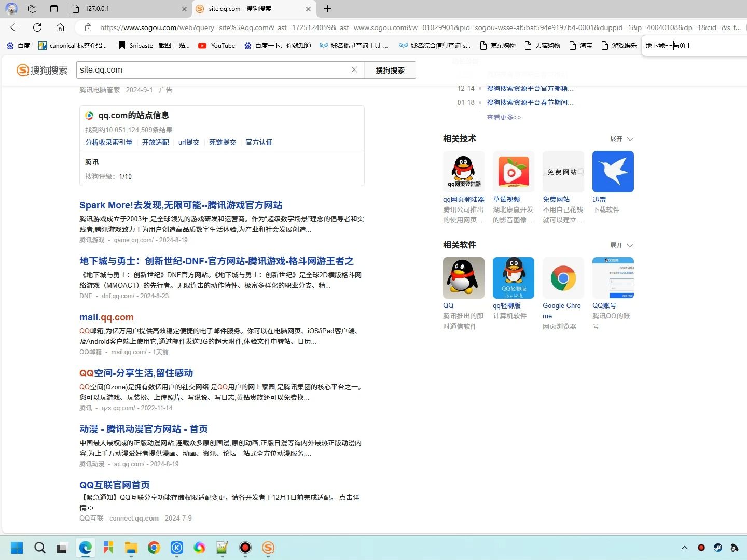Reload the page with the refresh icon
747x560 pixels.
[37, 27]
